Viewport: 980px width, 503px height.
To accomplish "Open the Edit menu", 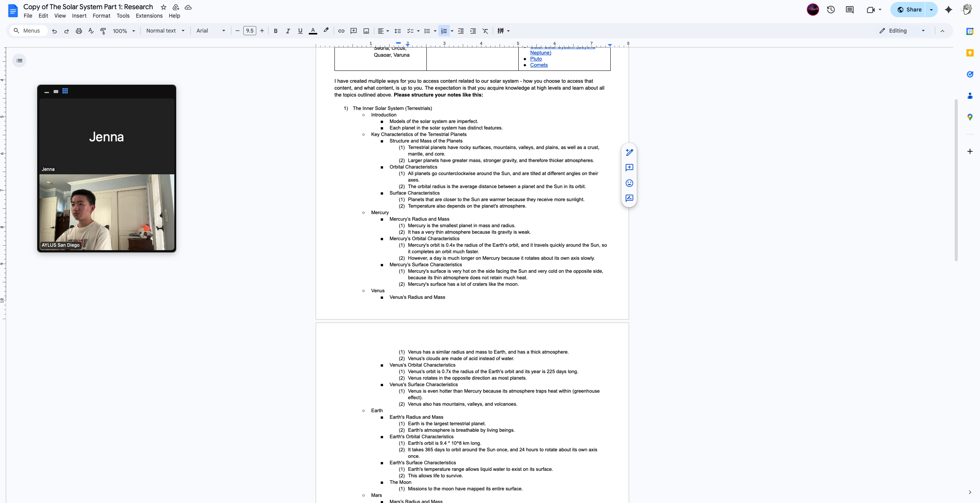I will point(43,16).
